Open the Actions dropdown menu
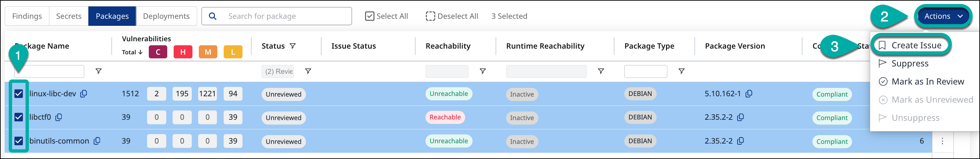The image size is (980, 159). tap(943, 16)
